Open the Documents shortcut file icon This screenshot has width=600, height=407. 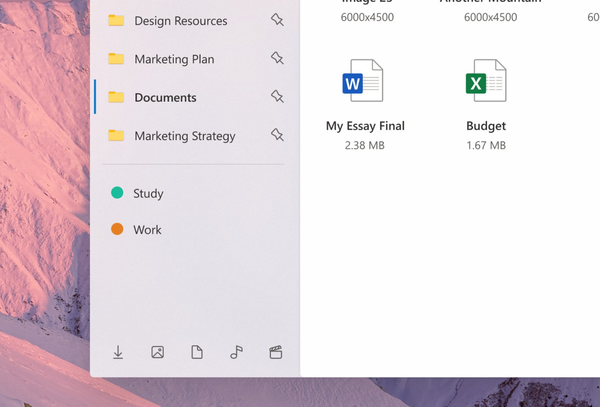coord(197,352)
